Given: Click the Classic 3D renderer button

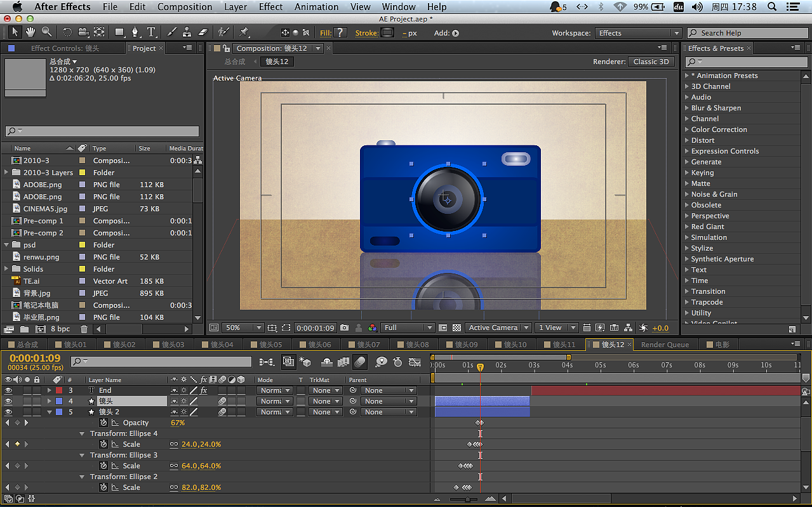Looking at the screenshot, I should [x=651, y=62].
